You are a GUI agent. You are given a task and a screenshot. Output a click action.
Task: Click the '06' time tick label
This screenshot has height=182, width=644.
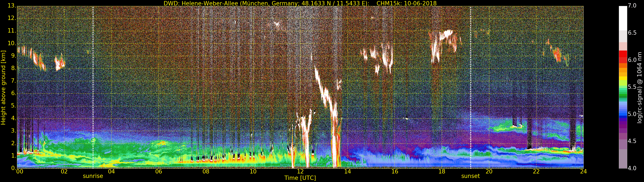(159, 172)
